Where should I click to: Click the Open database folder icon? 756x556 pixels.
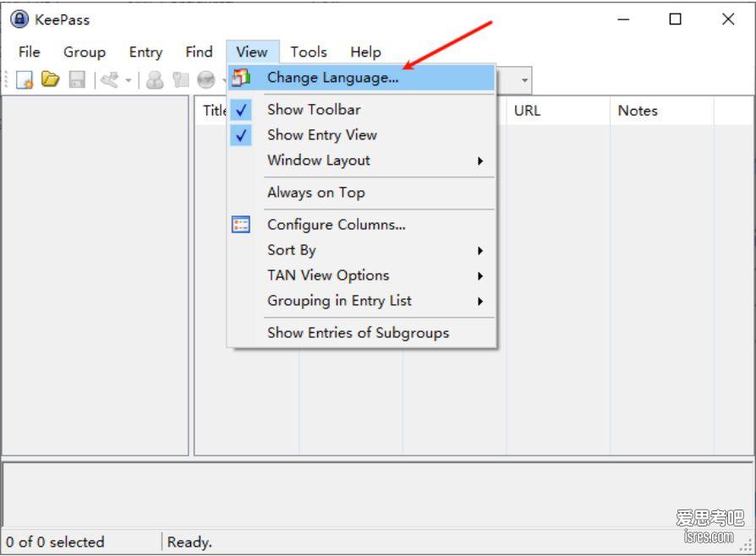tap(50, 79)
